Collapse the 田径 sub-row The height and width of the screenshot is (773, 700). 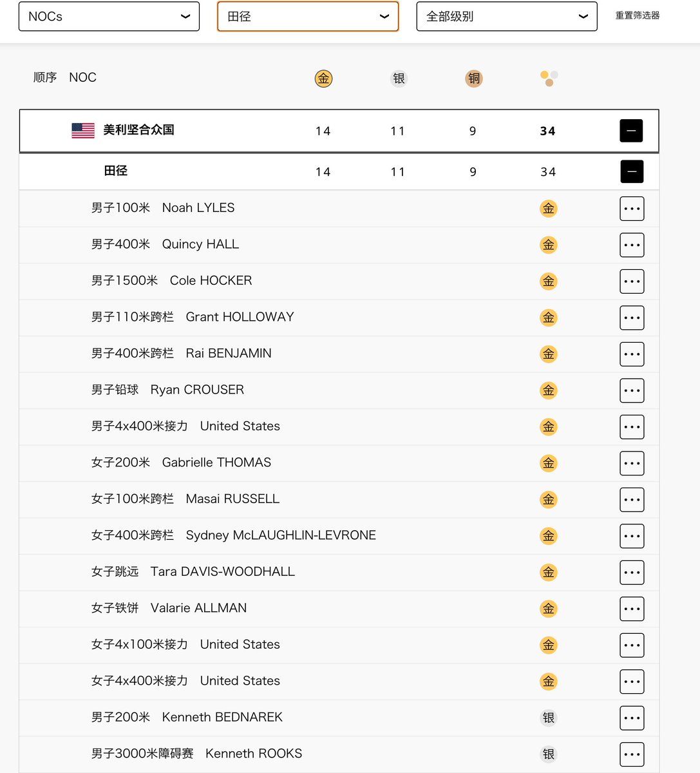pos(632,171)
